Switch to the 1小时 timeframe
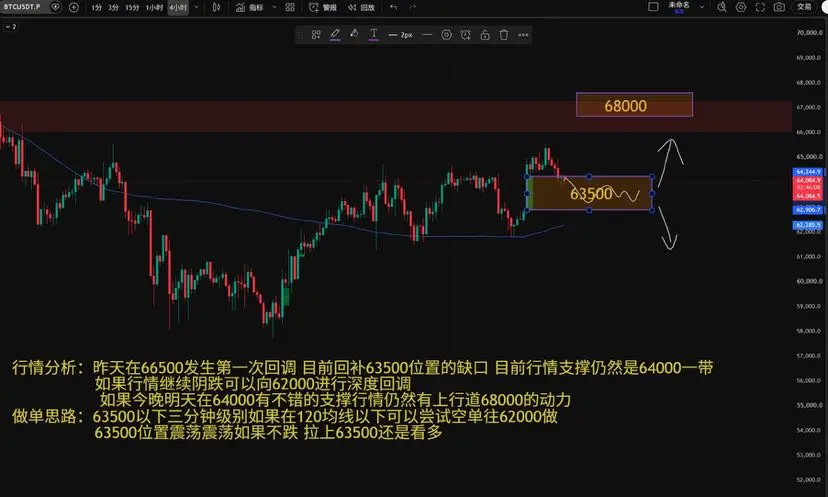Viewport: 828px width, 497px height. click(154, 7)
